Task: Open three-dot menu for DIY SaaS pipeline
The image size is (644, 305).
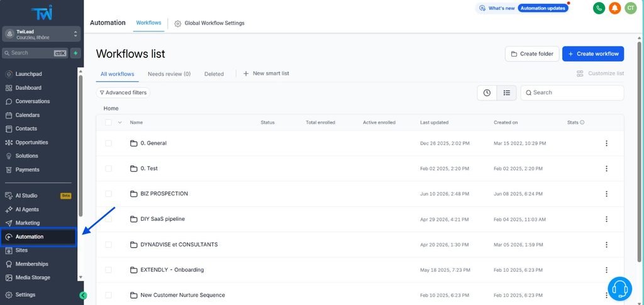Action: 606,219
